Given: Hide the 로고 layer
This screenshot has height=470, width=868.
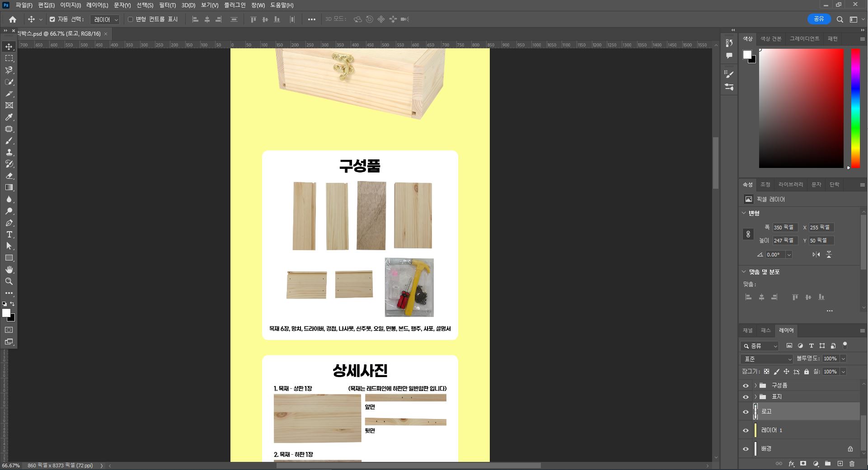Looking at the screenshot, I should coord(746,412).
